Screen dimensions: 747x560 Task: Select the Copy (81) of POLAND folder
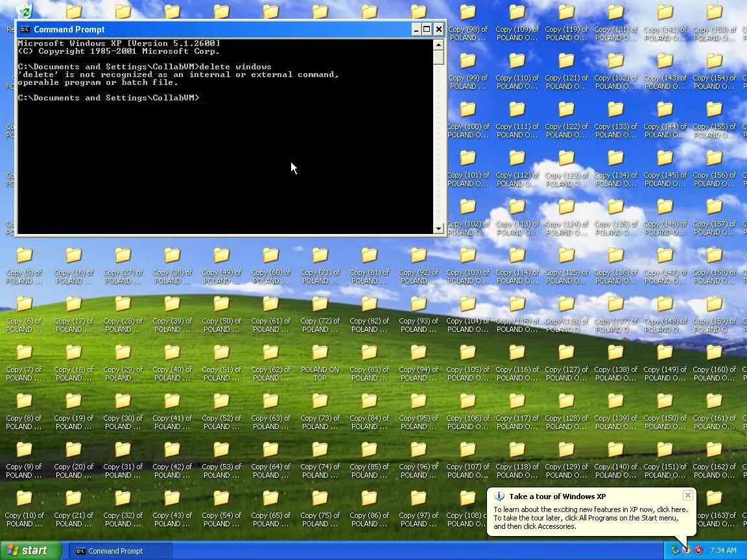(369, 265)
